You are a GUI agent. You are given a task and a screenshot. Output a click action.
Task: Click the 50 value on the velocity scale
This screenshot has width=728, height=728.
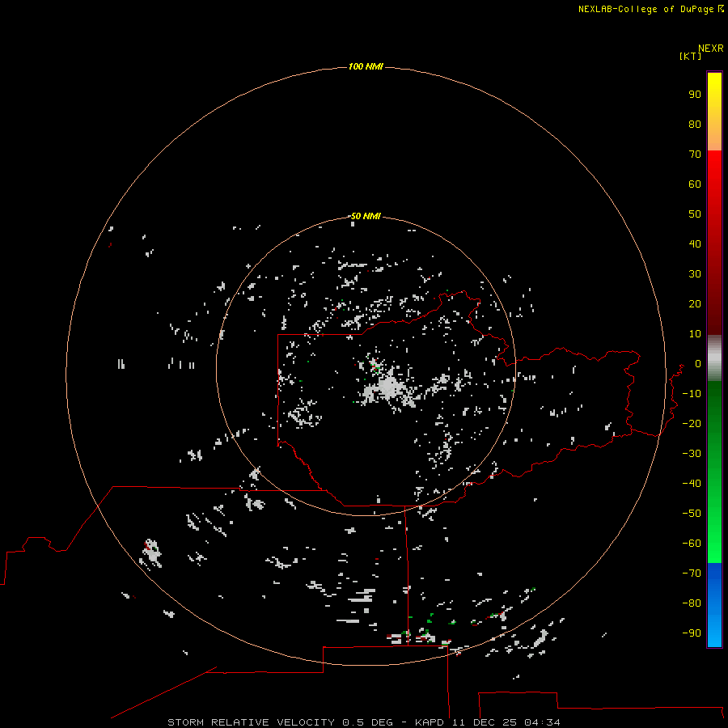click(x=695, y=214)
